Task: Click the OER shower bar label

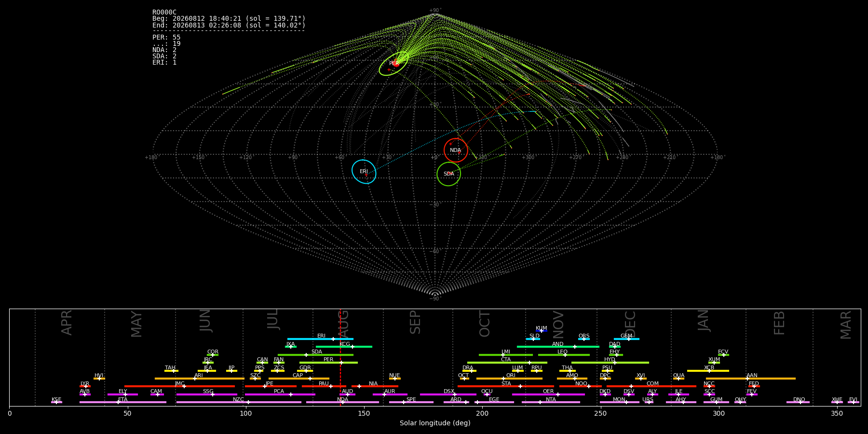Action: [x=548, y=392]
